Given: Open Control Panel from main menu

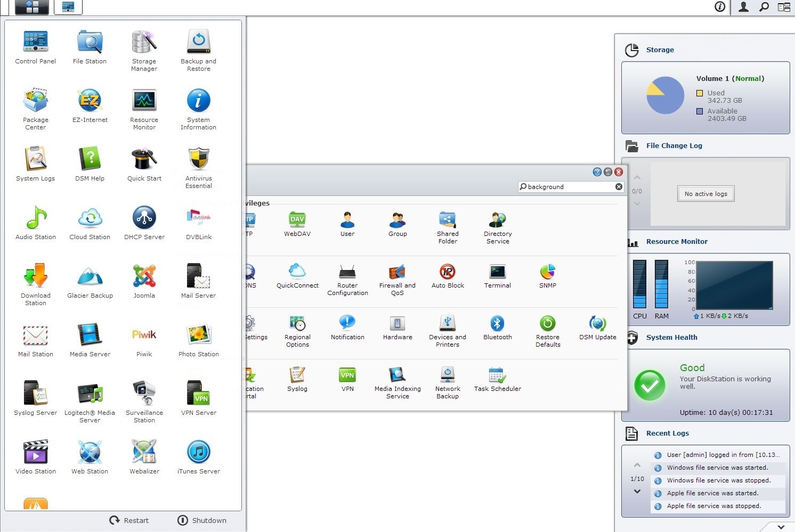Looking at the screenshot, I should (x=36, y=47).
